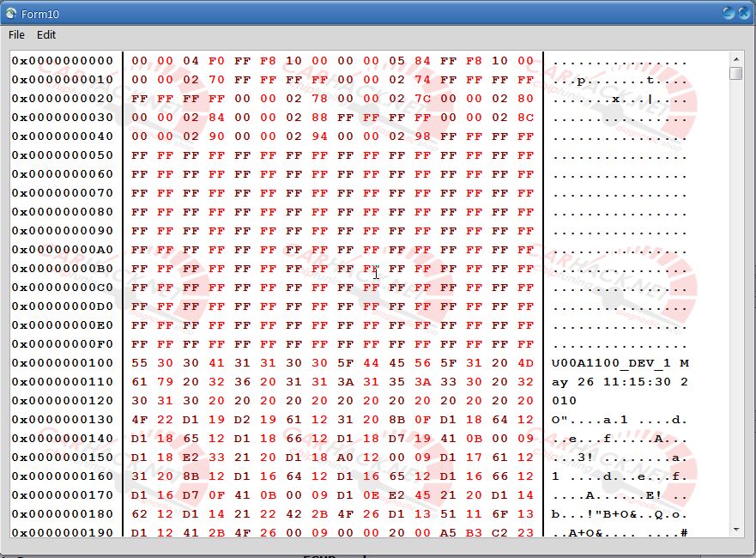The width and height of the screenshot is (756, 558).
Task: Select address 0x0000000100
Action: (x=63, y=362)
